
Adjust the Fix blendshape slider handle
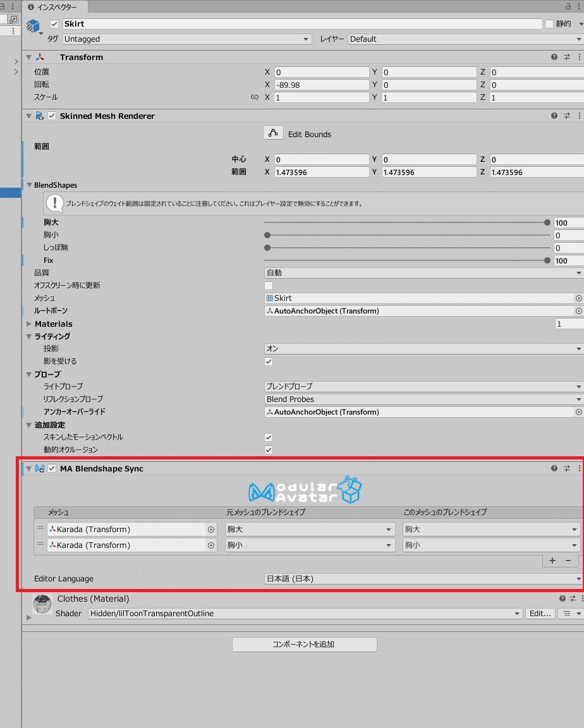(x=547, y=260)
